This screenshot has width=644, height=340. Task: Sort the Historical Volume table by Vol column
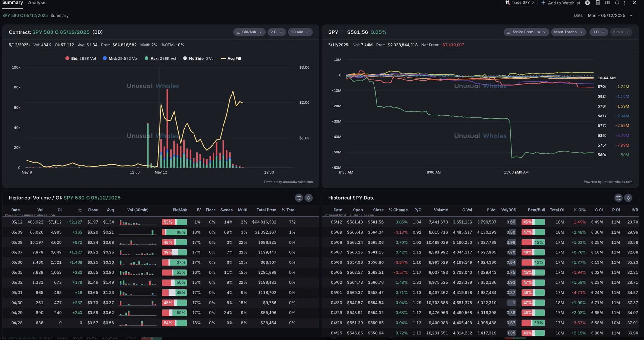(40, 210)
